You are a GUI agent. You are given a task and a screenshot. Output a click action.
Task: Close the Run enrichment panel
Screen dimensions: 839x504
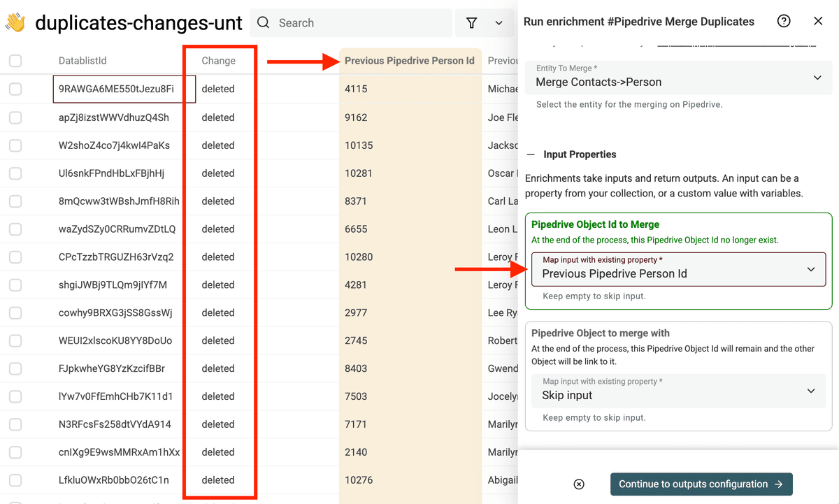pyautogui.click(x=818, y=21)
